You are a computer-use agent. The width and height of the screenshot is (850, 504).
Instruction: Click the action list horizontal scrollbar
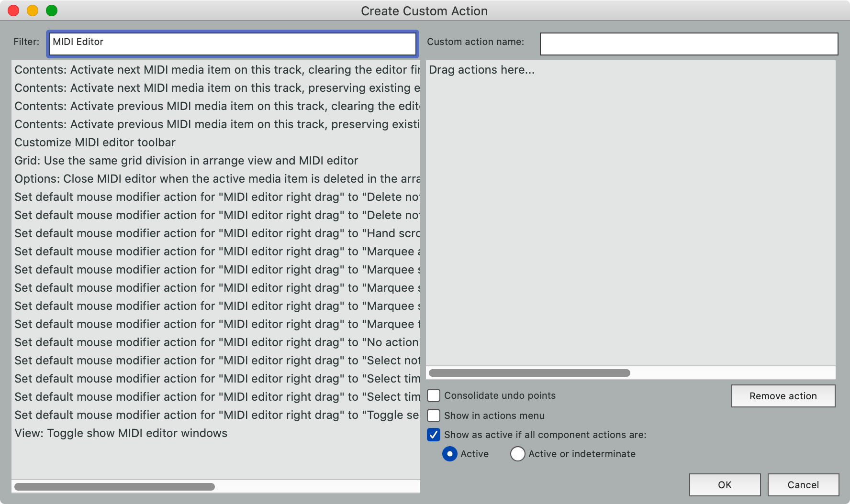(x=115, y=487)
